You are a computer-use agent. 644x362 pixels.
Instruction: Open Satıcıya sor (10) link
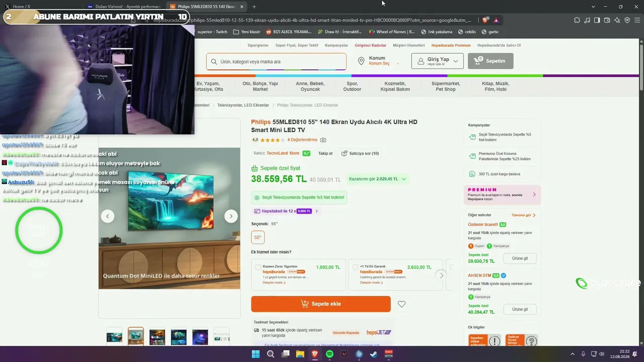tap(360, 153)
